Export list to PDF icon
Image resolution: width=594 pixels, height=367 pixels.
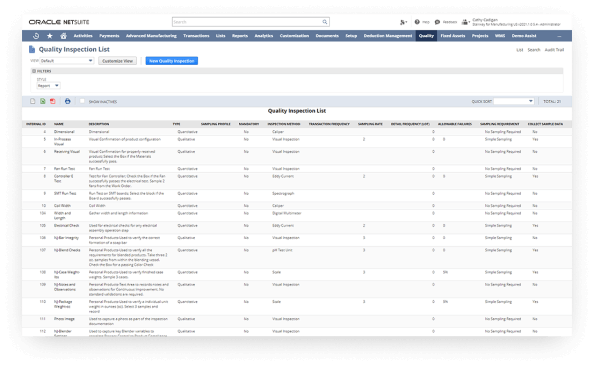point(53,101)
